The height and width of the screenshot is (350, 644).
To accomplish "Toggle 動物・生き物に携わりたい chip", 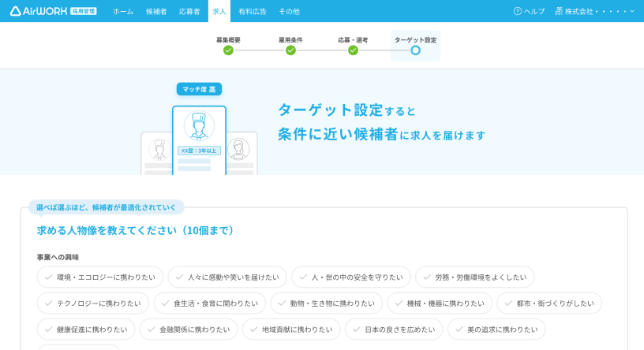I will pos(327,303).
